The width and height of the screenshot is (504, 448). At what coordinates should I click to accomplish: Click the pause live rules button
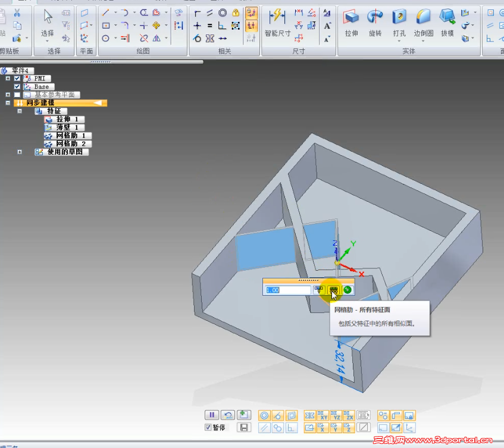212,415
